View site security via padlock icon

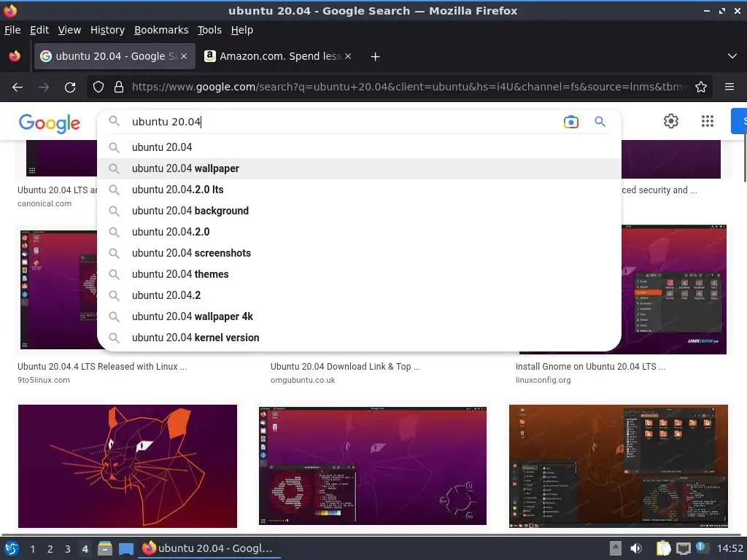(x=119, y=87)
